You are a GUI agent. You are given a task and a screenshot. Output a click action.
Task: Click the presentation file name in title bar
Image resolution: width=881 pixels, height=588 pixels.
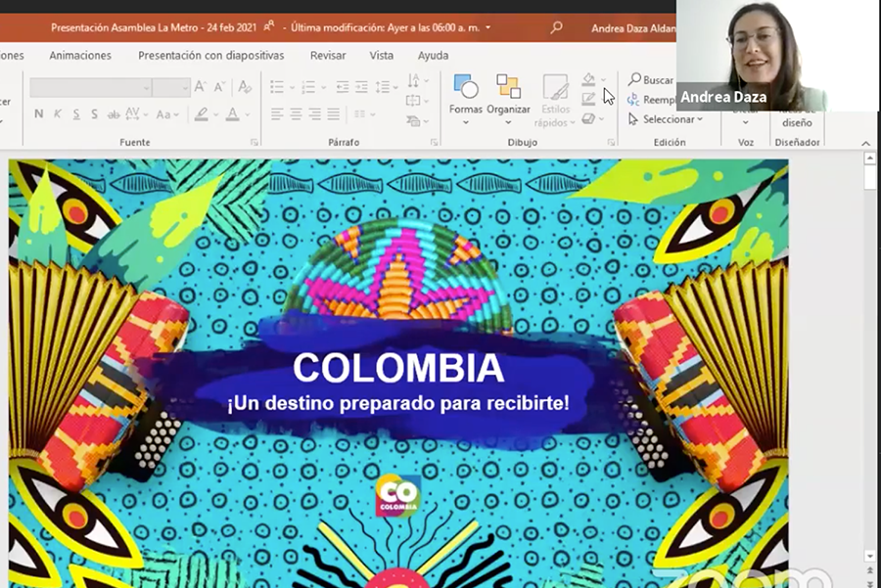tap(154, 27)
